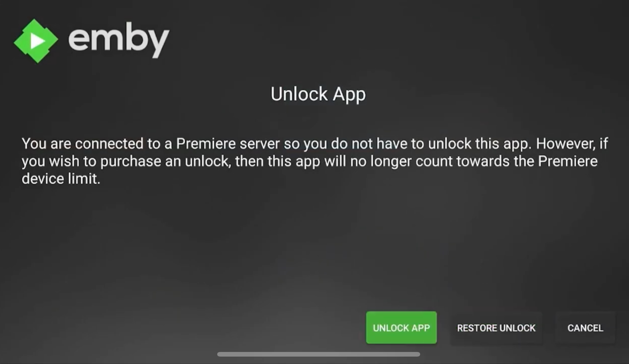Click the Premiere server message paragraph
The height and width of the screenshot is (364, 629).
(315, 161)
